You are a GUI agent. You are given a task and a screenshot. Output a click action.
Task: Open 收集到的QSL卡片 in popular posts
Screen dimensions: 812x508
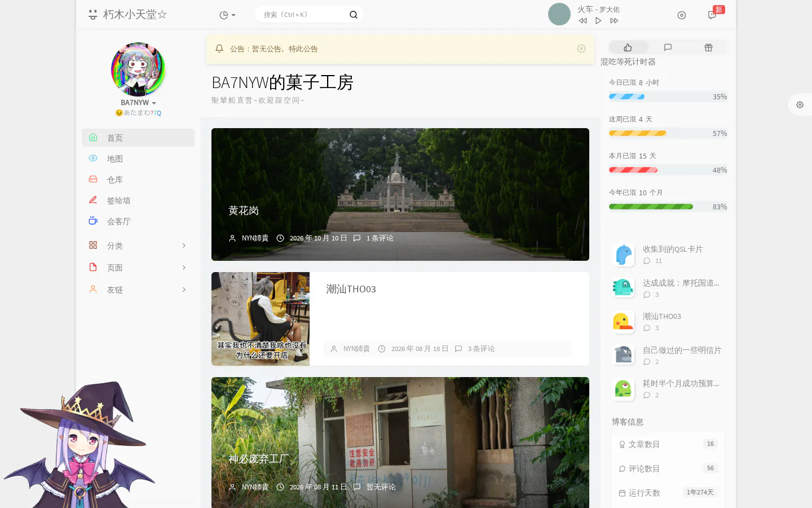pos(673,249)
